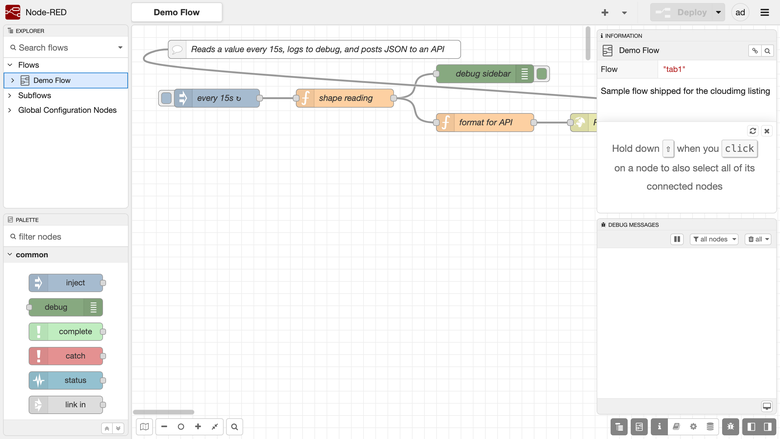
Task: Click the search flows magnifier in footer
Action: [x=234, y=427]
